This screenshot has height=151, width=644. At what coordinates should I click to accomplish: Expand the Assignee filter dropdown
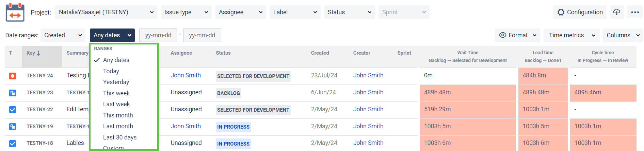click(240, 12)
